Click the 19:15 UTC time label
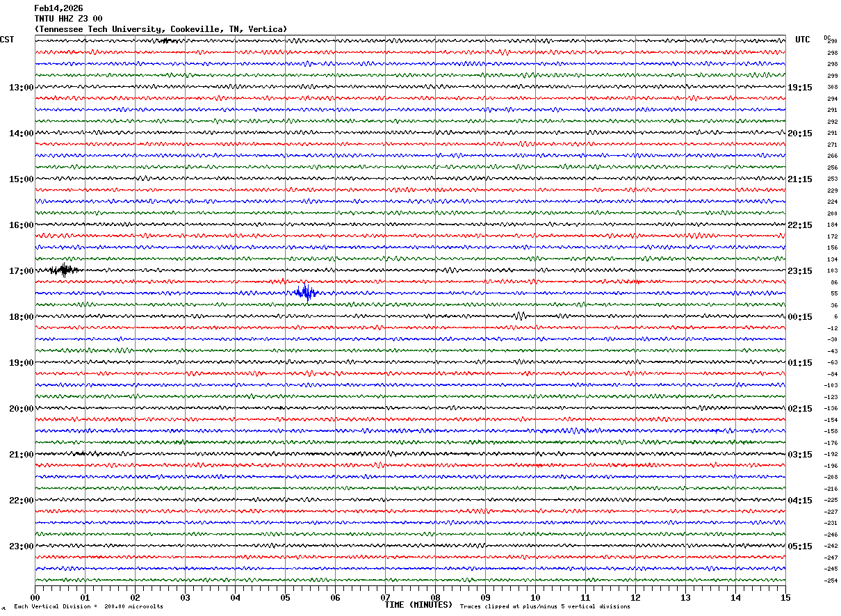The image size is (841, 616). point(800,88)
